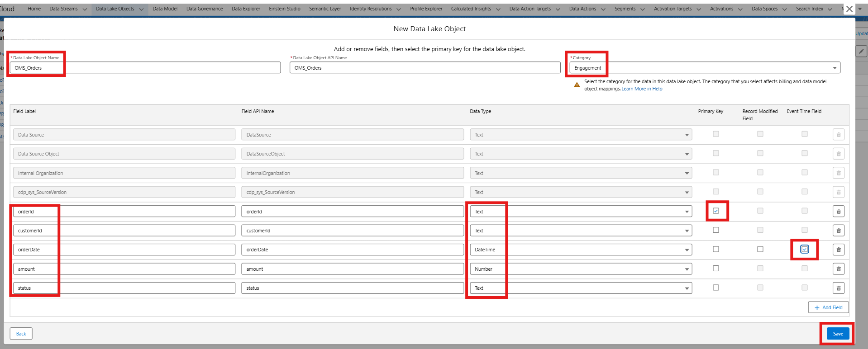Open Data Type dropdown for amount

(581, 269)
